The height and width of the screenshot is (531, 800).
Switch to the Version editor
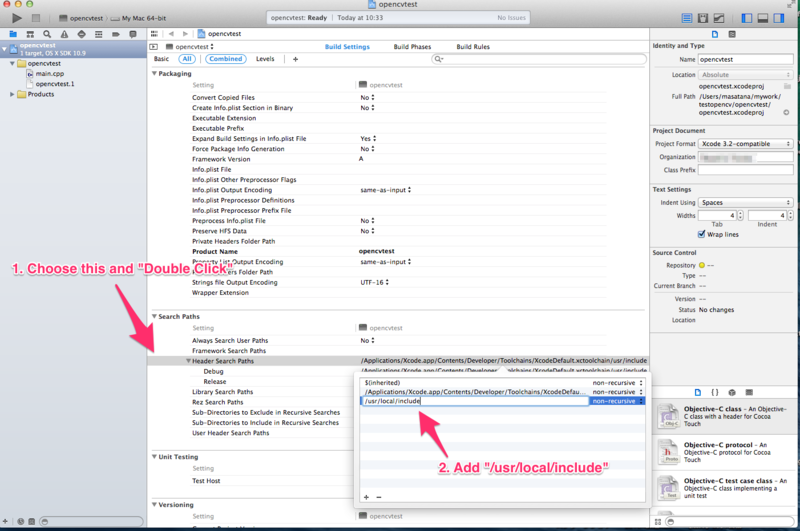click(718, 18)
